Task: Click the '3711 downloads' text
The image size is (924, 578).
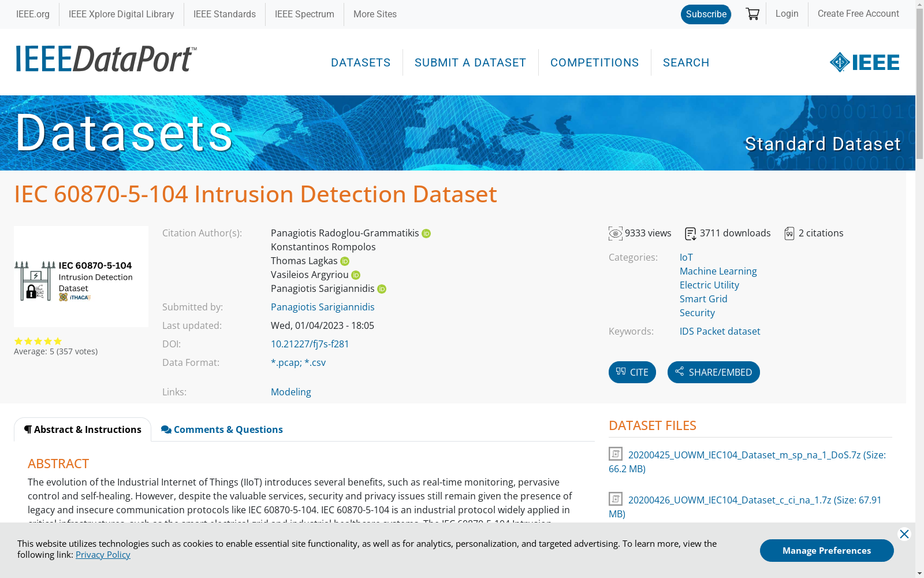Action: point(735,233)
